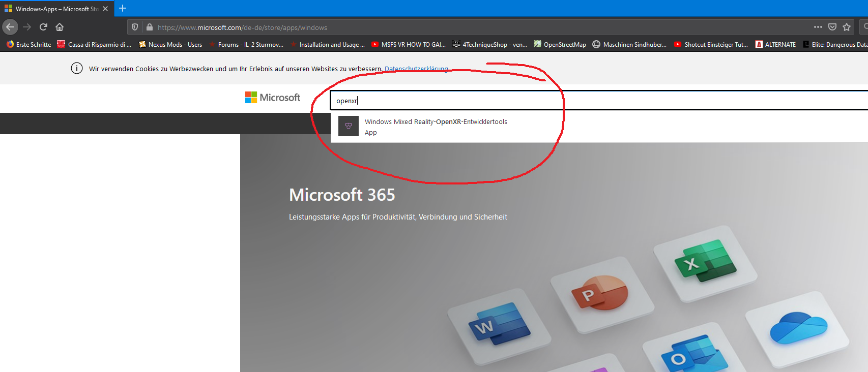Save page to Pocket
This screenshot has height=372, width=868.
[832, 27]
